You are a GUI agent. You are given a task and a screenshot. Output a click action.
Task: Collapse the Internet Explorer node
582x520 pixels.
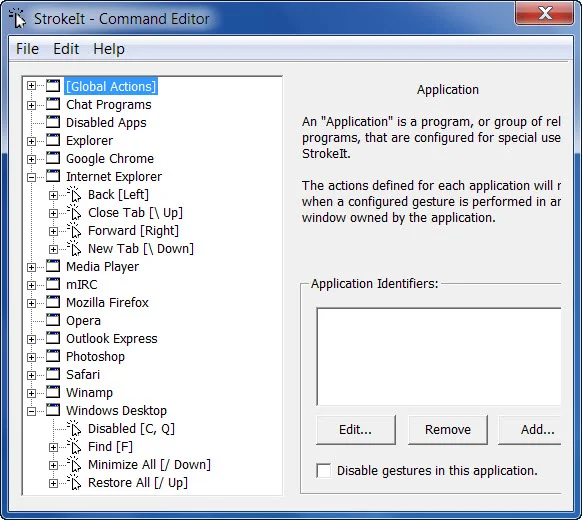pyautogui.click(x=32, y=177)
